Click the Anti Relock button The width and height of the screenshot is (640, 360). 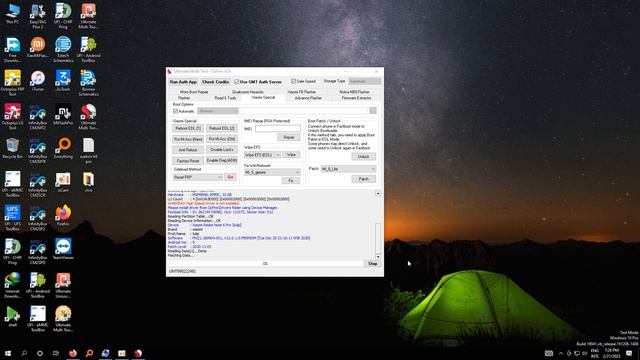[x=188, y=150]
